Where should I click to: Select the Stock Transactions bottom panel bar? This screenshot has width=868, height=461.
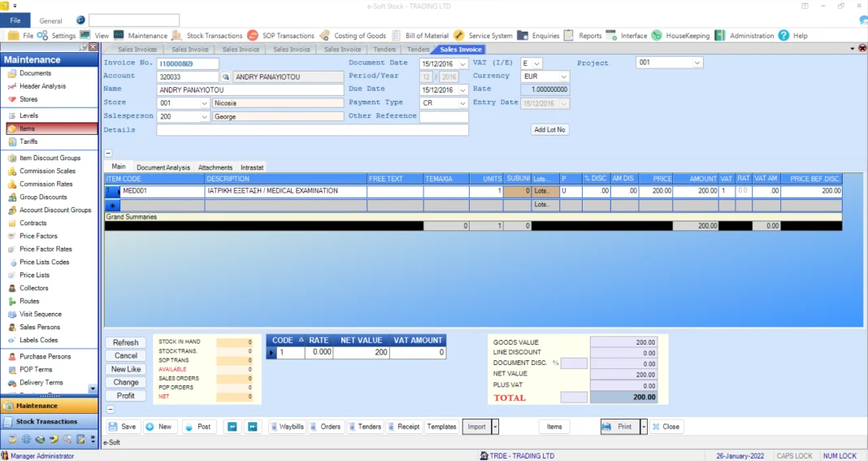point(50,422)
